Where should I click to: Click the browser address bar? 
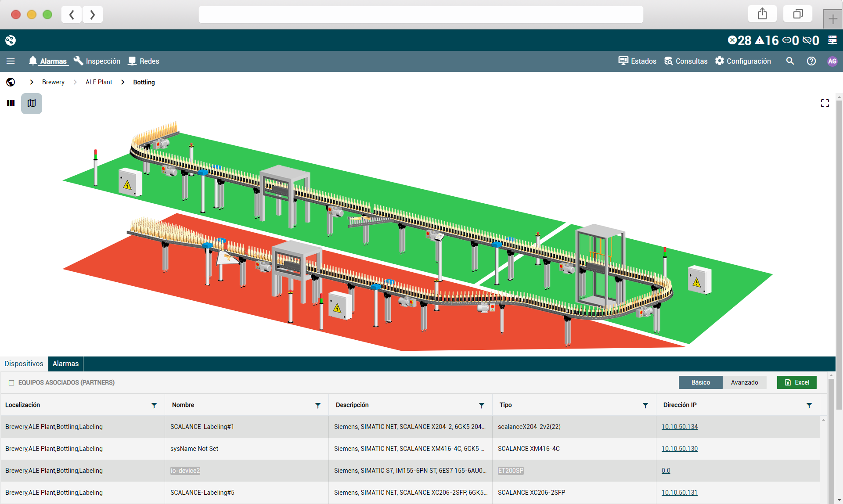pyautogui.click(x=421, y=14)
